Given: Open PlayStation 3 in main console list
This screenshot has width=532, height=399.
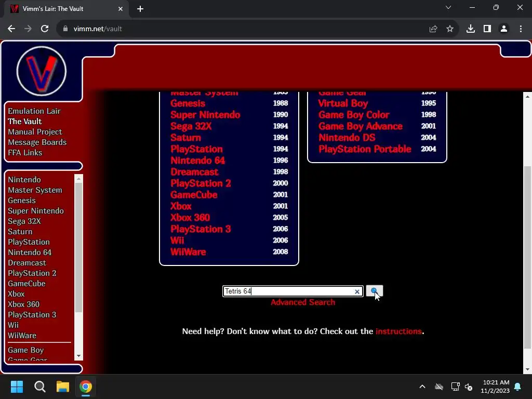Looking at the screenshot, I should coord(201,229).
